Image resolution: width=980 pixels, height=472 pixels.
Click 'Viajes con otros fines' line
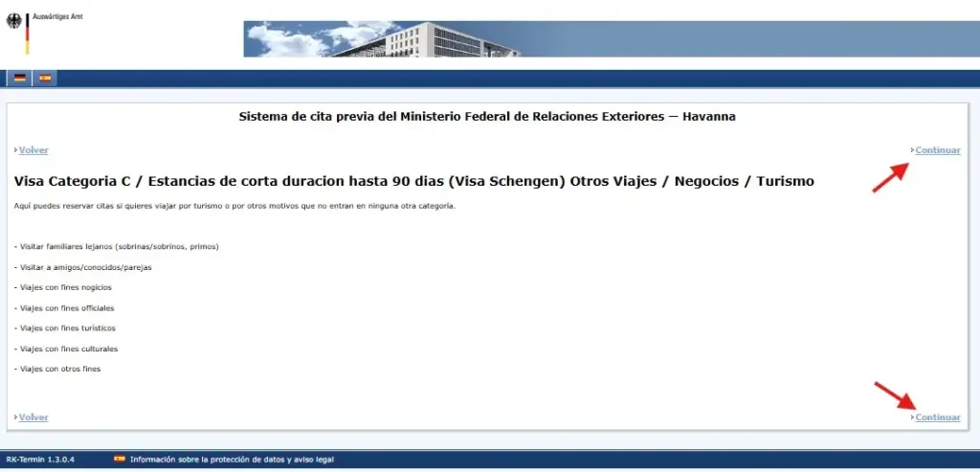click(x=56, y=369)
